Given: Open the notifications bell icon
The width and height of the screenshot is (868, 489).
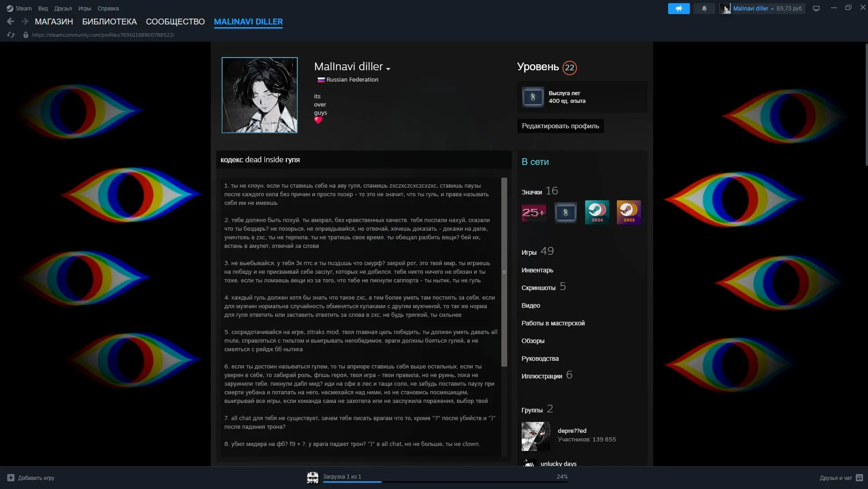Looking at the screenshot, I should tap(704, 9).
